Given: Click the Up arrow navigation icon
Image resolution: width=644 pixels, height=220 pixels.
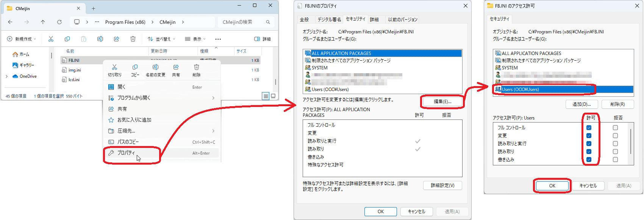Looking at the screenshot, I should [43, 22].
